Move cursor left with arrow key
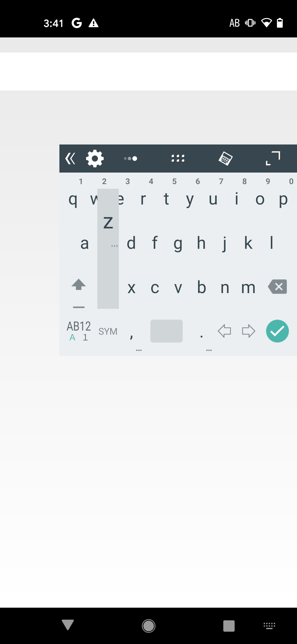 [224, 331]
